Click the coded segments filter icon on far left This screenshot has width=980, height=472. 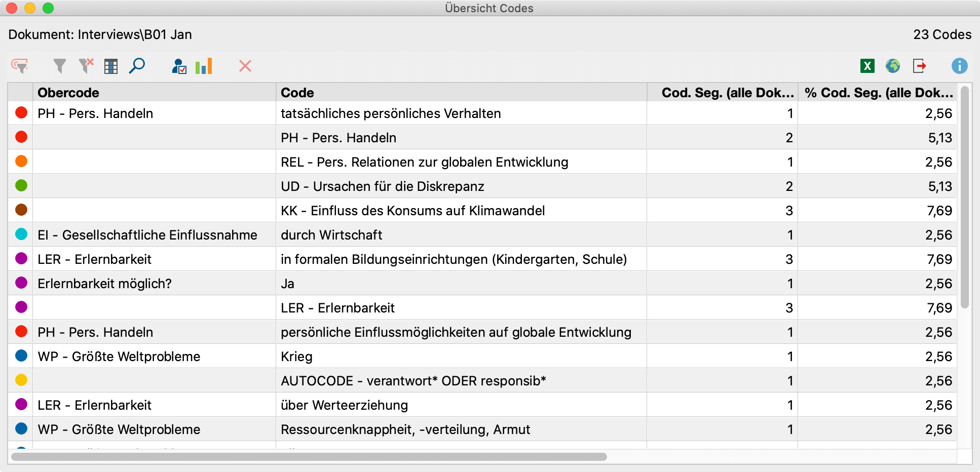[x=19, y=66]
